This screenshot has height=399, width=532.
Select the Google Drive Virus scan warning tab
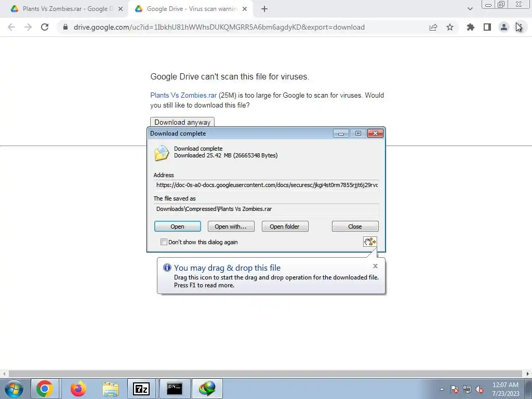pyautogui.click(x=191, y=9)
